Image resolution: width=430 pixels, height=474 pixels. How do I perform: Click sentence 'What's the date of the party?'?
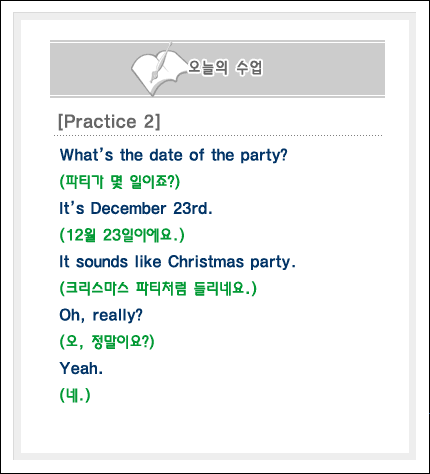coord(173,155)
